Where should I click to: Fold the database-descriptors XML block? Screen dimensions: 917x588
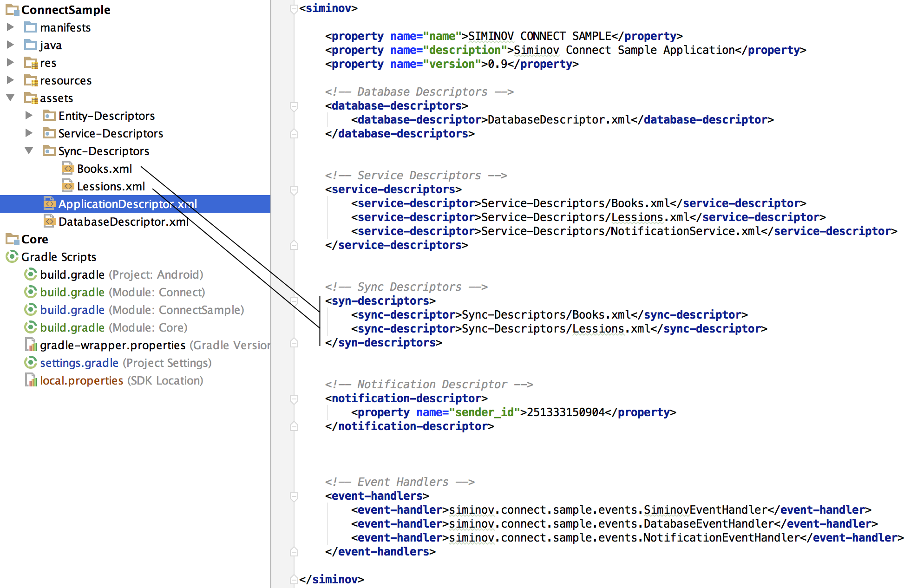tap(294, 106)
